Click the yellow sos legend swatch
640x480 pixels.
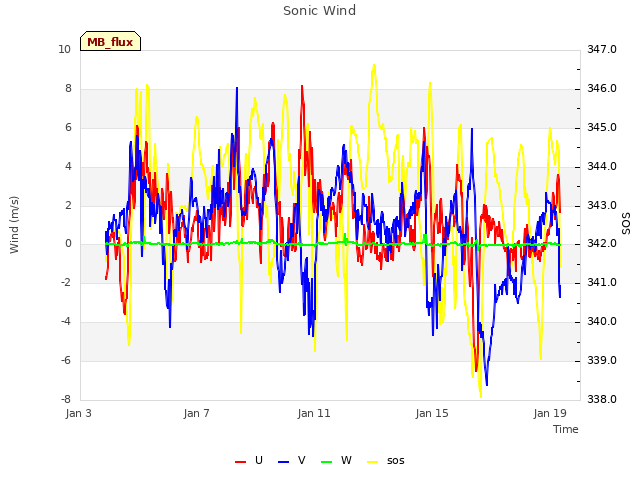pos(373,462)
